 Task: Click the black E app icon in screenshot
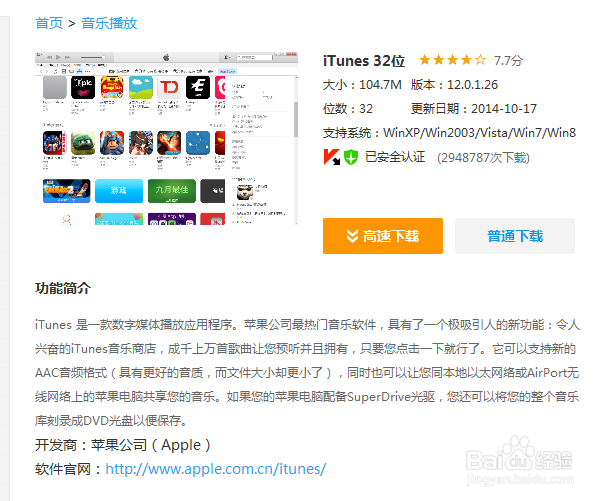tap(198, 87)
